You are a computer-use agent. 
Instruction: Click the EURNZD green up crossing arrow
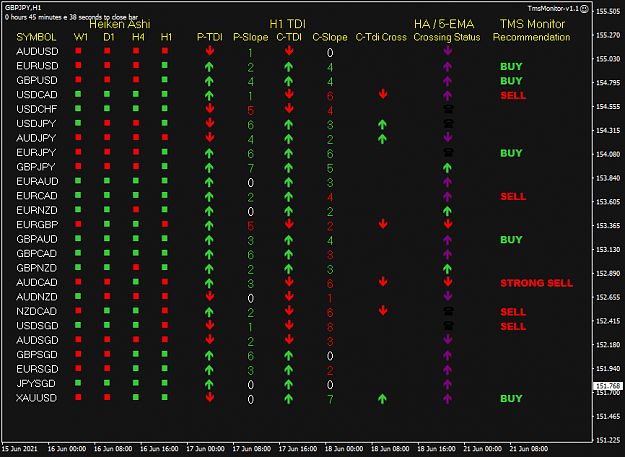448,211
